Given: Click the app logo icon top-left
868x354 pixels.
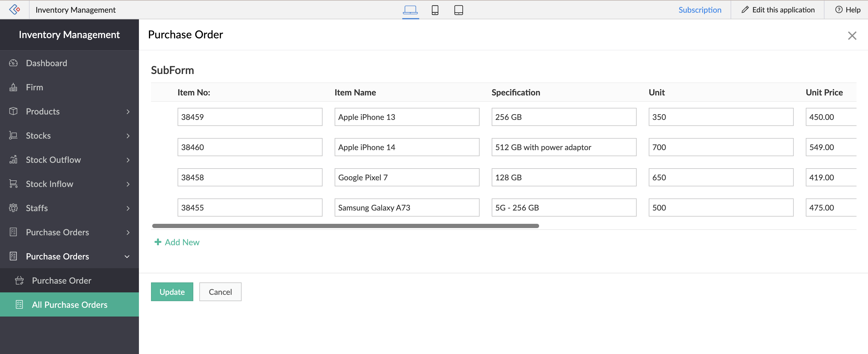Looking at the screenshot, I should (x=14, y=9).
